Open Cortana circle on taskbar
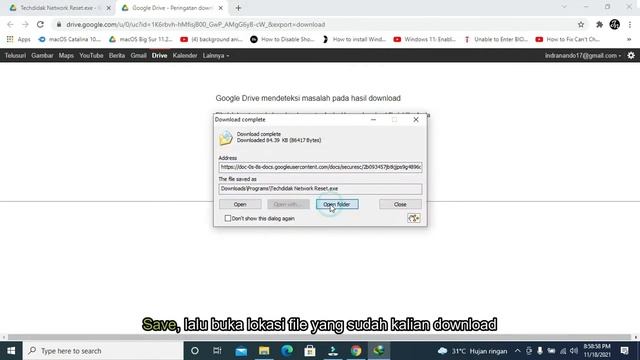Image resolution: width=640 pixels, height=360 pixels. [195, 351]
